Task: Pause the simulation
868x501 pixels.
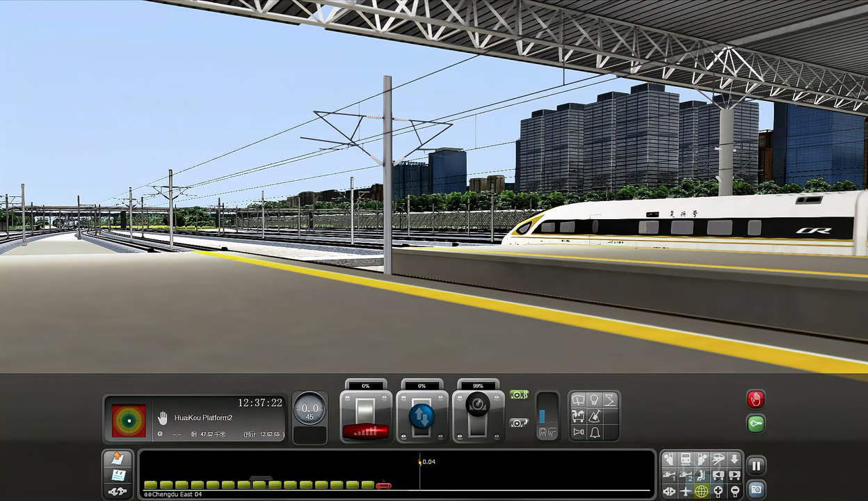Action: point(756,465)
